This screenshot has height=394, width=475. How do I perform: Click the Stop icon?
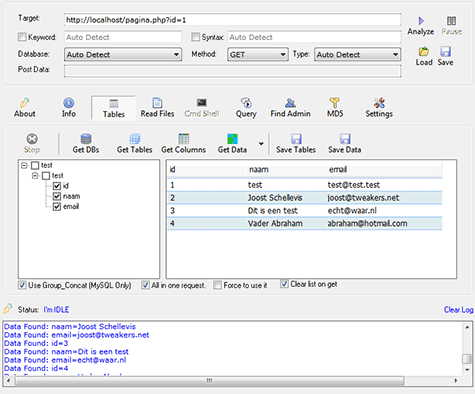click(32, 139)
